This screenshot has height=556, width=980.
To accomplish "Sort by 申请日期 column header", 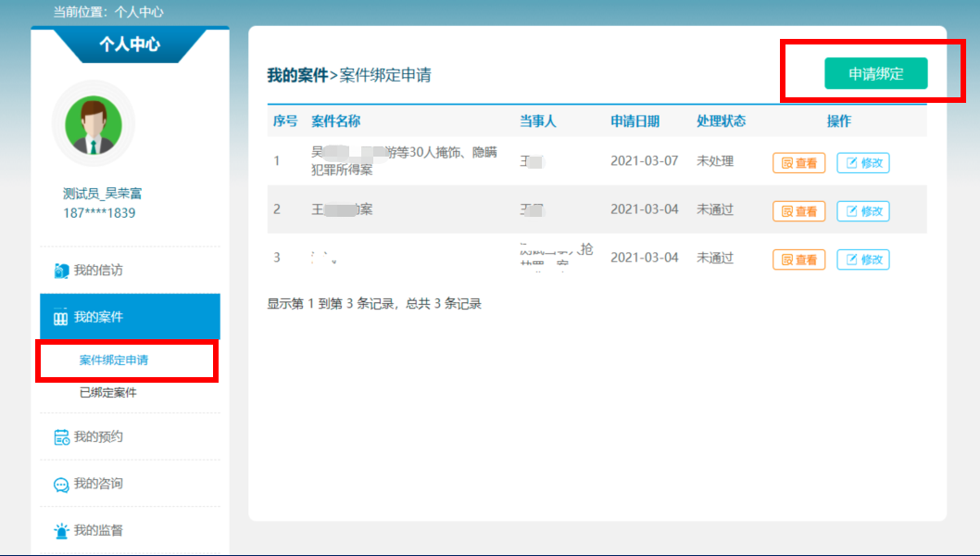I will [x=635, y=121].
